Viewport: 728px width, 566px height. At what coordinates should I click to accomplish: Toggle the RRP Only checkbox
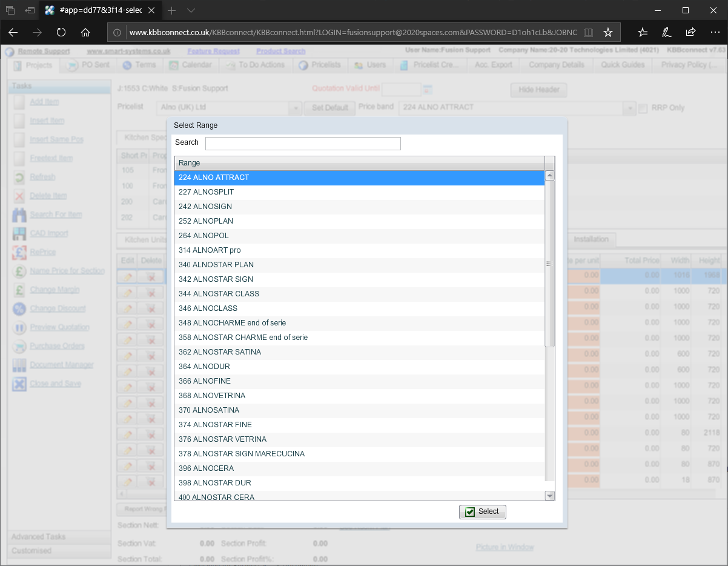pos(643,108)
